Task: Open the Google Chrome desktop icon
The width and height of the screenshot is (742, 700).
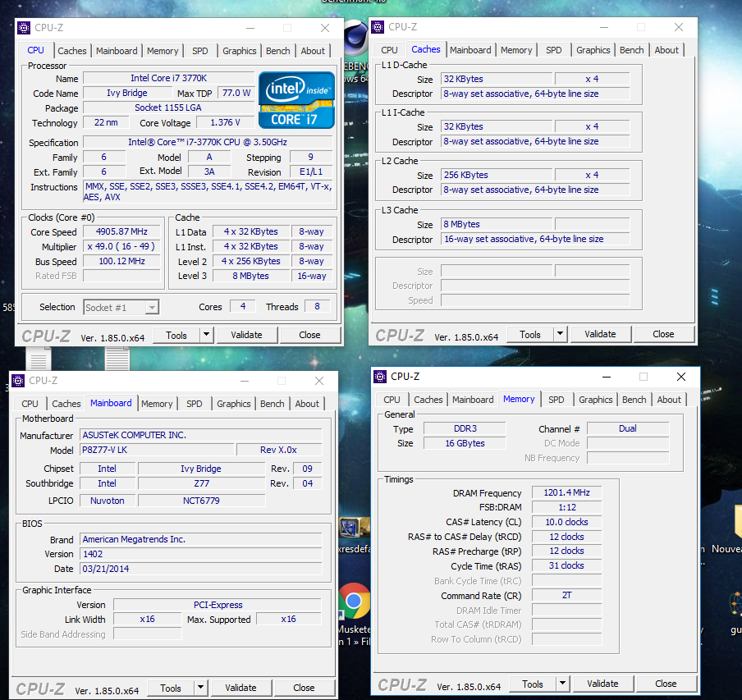Action: 354,601
